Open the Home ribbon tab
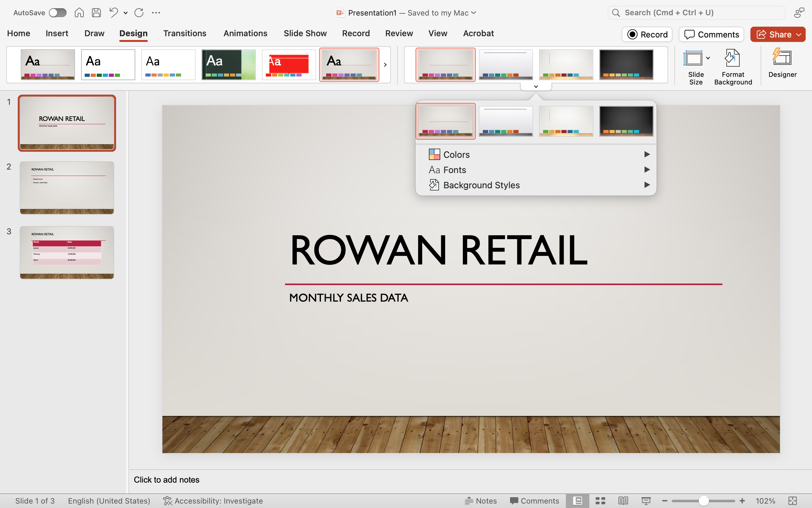 (x=18, y=33)
